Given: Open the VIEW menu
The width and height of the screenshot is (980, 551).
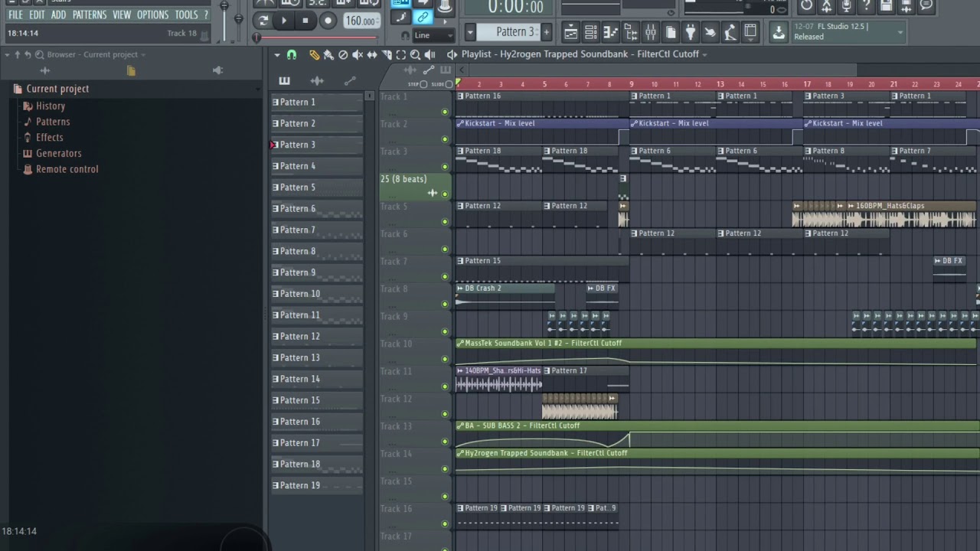Looking at the screenshot, I should click(122, 15).
